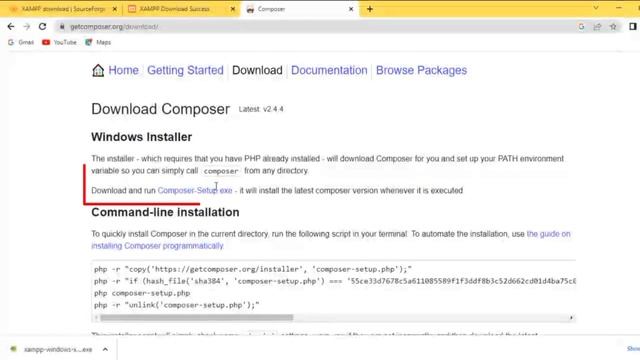
Task: Click the hash_file sha384 code line
Action: tap(335, 281)
